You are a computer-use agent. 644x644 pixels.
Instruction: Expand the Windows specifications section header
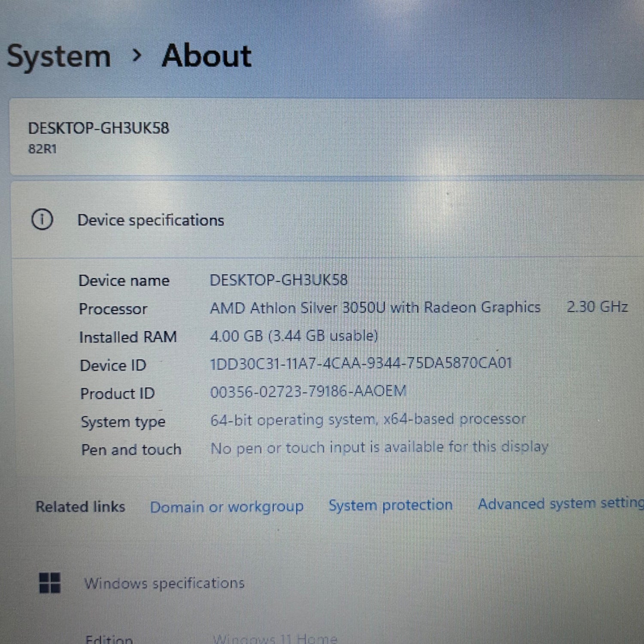[x=164, y=583]
